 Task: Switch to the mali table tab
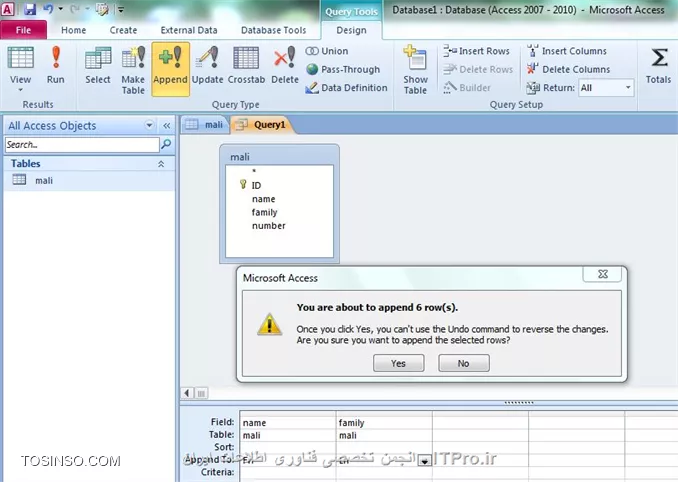point(206,125)
